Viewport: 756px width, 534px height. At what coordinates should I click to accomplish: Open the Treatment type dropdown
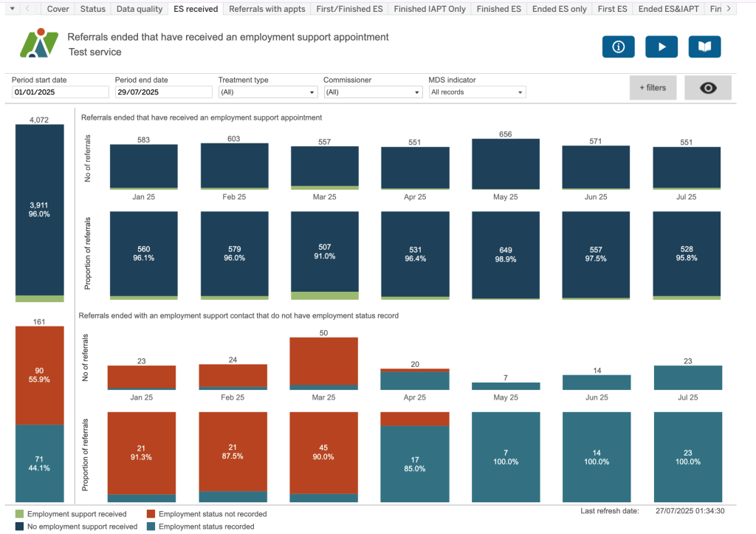[x=267, y=92]
